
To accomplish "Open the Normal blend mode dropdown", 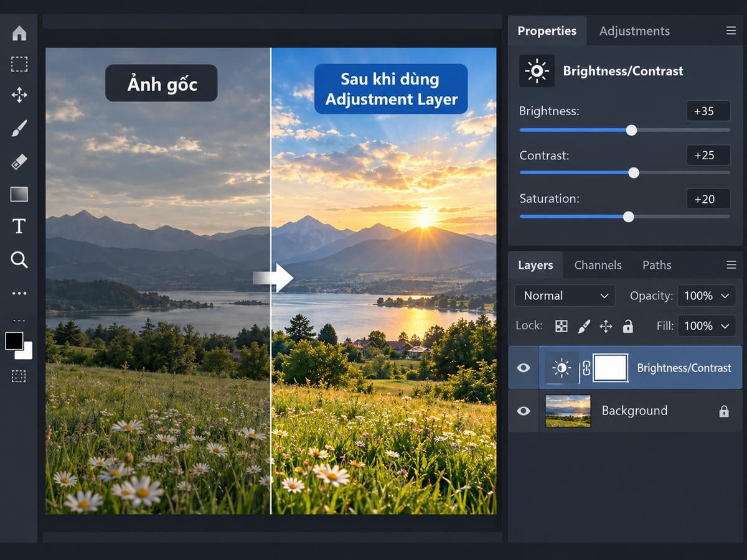I will (565, 296).
